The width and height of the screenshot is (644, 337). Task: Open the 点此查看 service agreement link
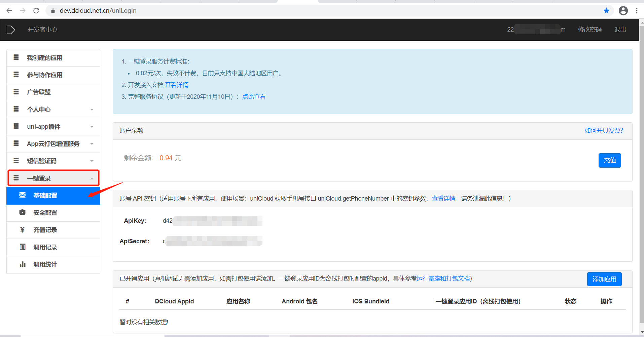point(254,96)
